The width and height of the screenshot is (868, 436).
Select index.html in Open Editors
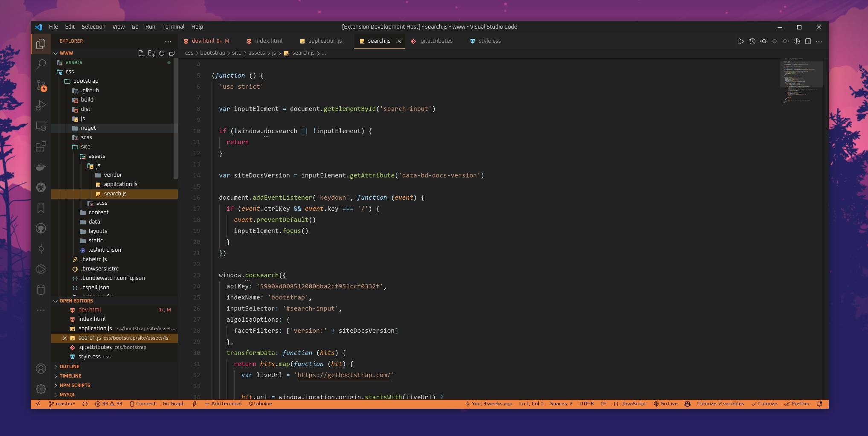pyautogui.click(x=114, y=319)
